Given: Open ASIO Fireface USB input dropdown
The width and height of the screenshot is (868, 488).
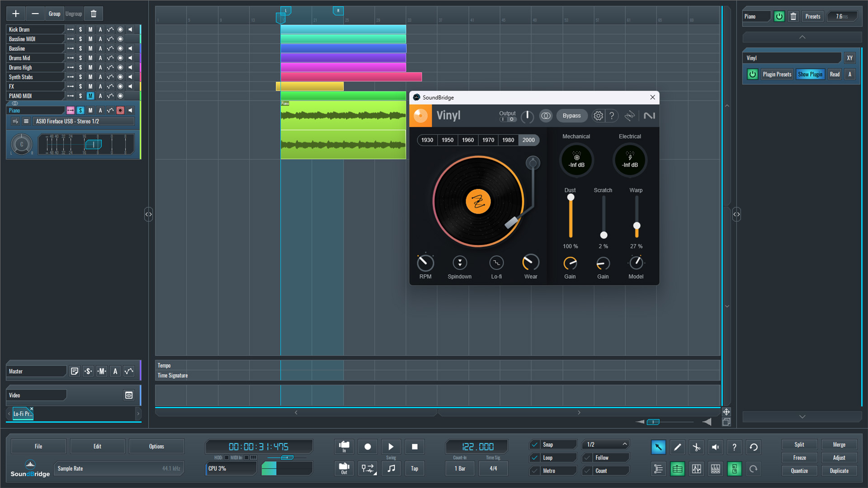Looking at the screenshot, I should point(84,121).
